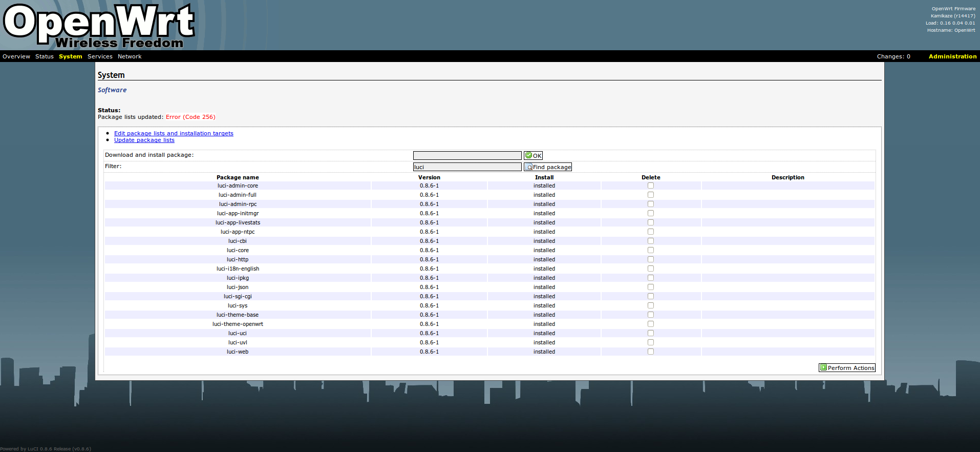
Task: Click the Delete column header
Action: pos(651,177)
